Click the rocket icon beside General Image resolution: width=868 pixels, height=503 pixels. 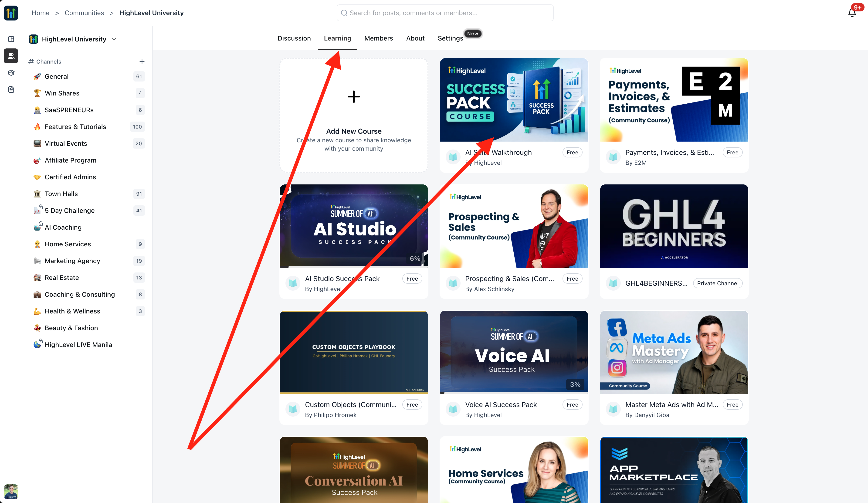tap(37, 76)
